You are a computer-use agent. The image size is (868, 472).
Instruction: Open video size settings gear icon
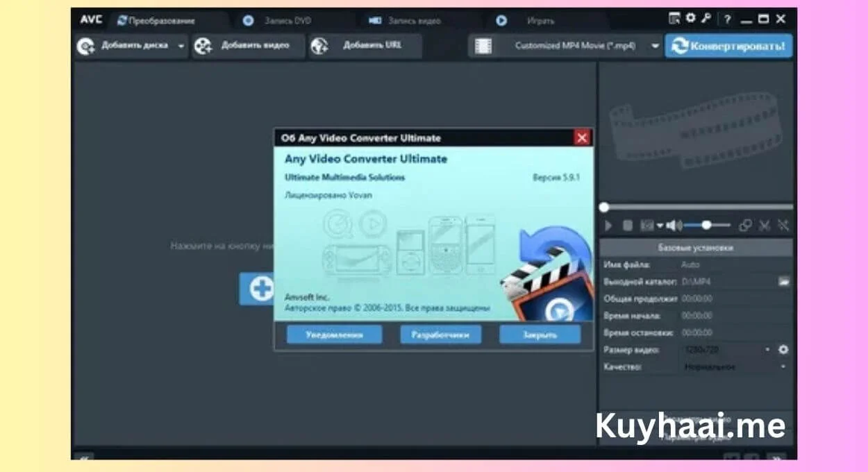(x=784, y=350)
